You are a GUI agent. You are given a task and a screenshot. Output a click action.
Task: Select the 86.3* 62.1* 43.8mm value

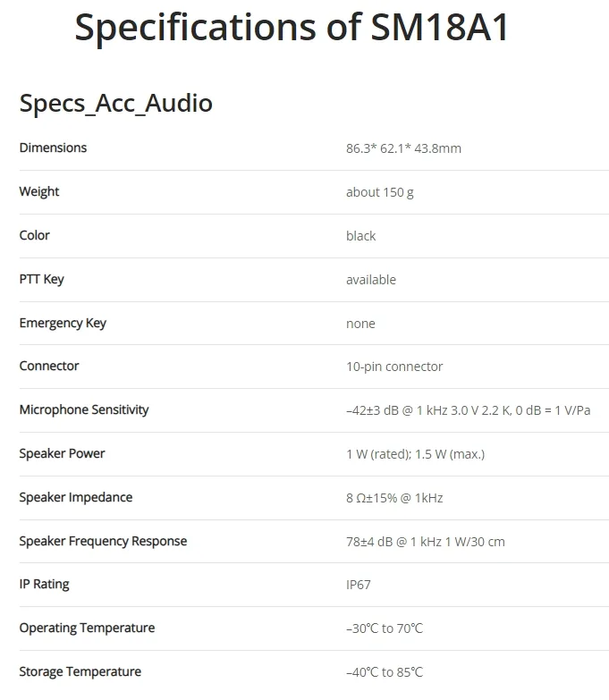click(403, 148)
